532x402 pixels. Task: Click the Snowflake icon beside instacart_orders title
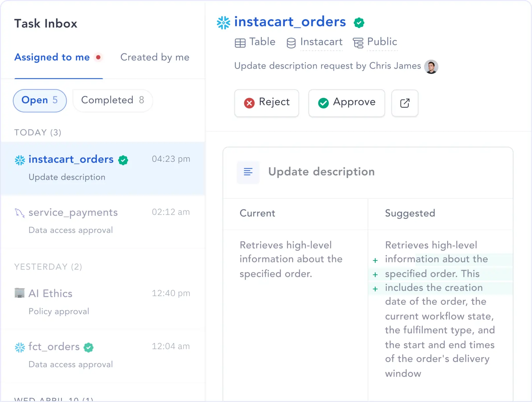[223, 22]
